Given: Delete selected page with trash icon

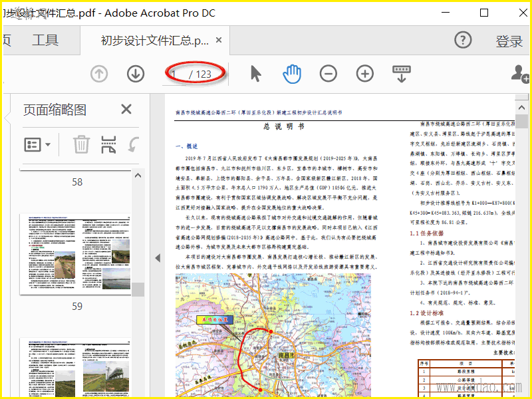Looking at the screenshot, I should [81, 144].
